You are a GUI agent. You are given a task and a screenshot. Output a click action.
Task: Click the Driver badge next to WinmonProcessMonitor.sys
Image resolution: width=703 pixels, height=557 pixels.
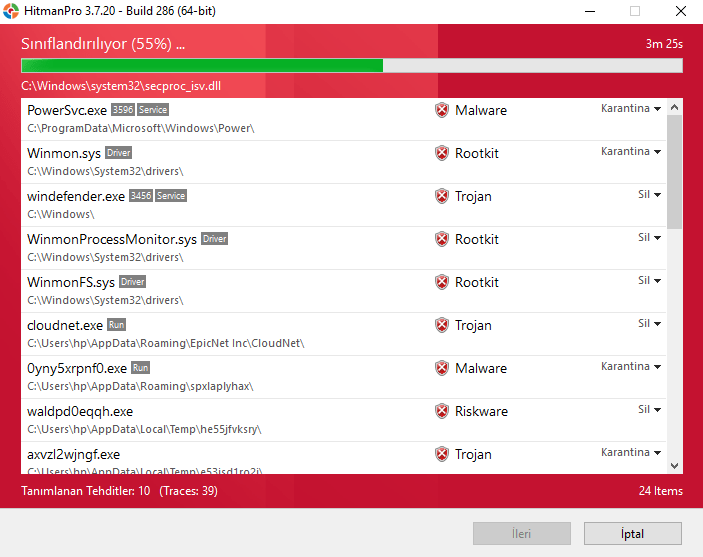(x=214, y=239)
